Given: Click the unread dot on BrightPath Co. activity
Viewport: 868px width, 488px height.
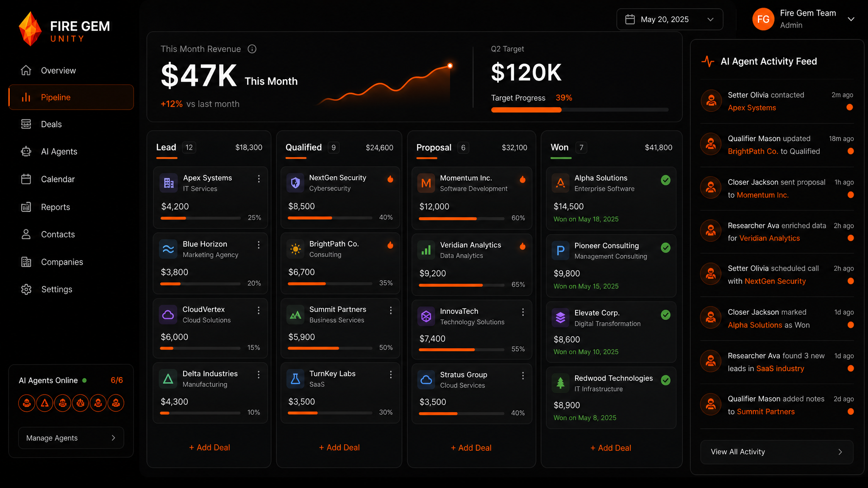Looking at the screenshot, I should coord(850,151).
